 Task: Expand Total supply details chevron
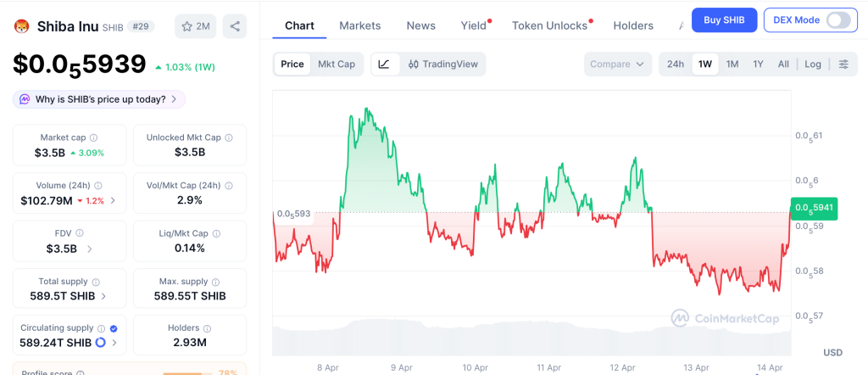click(x=103, y=296)
